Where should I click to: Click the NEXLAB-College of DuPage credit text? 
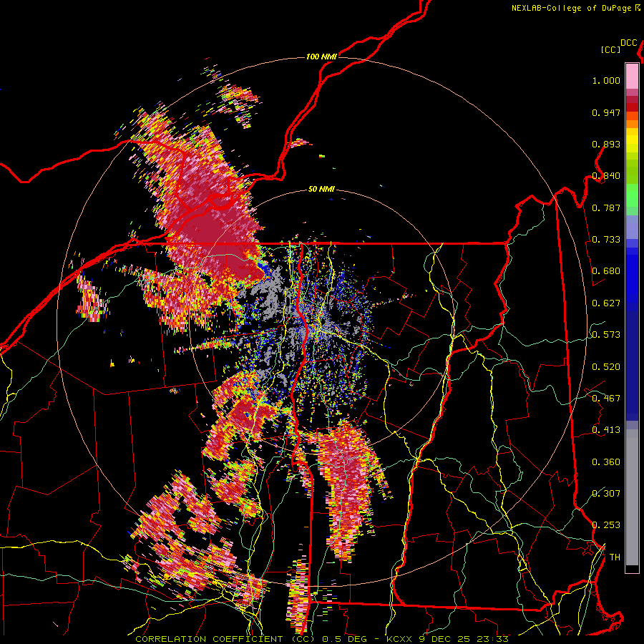(572, 8)
